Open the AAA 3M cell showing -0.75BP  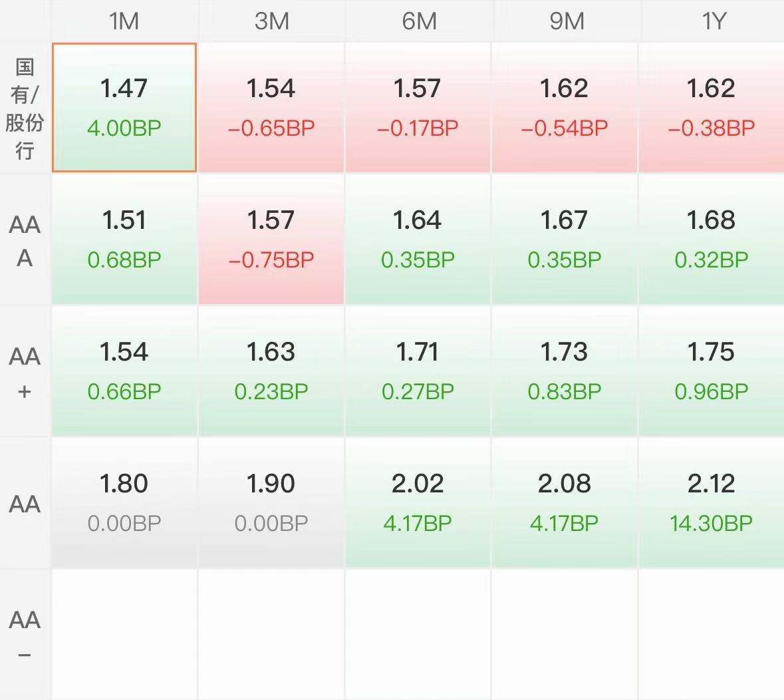point(271,240)
